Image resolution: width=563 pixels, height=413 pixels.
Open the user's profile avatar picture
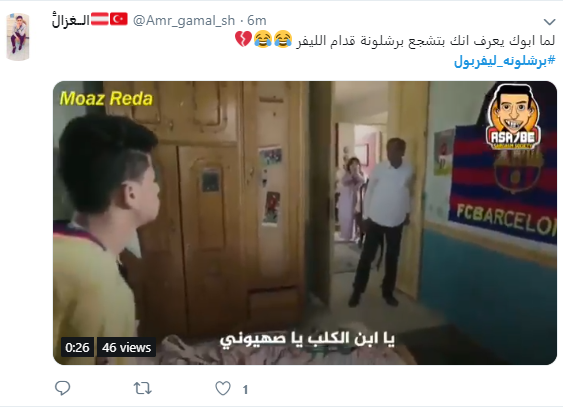[x=18, y=37]
